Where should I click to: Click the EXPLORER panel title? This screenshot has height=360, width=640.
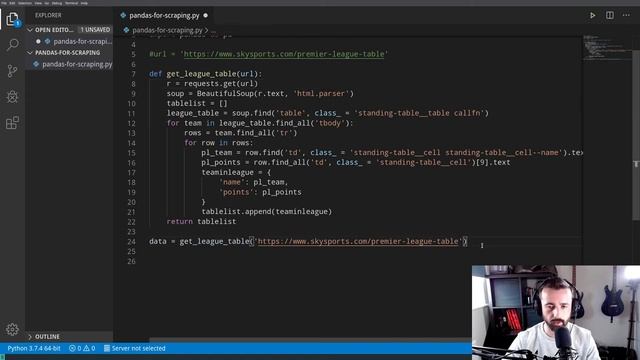[48, 15]
